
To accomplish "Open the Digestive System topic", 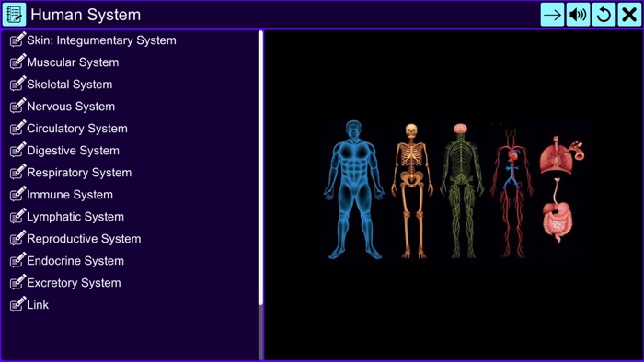I will [x=73, y=151].
